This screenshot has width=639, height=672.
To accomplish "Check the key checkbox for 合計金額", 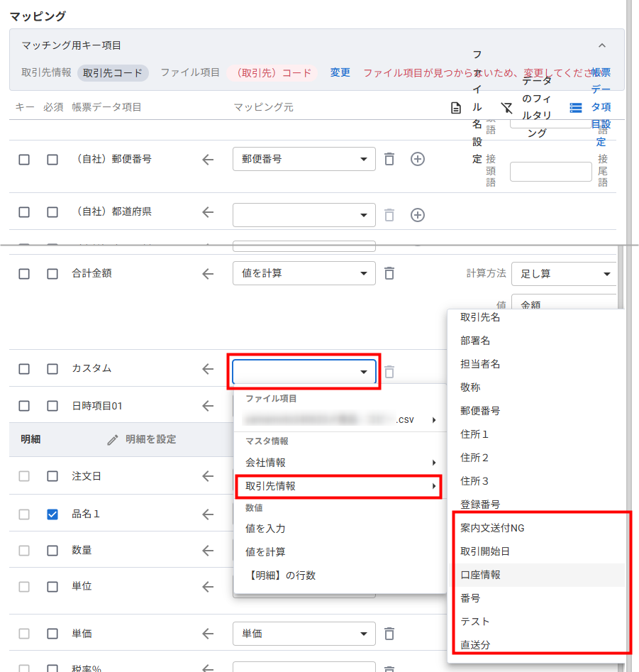I will [24, 273].
